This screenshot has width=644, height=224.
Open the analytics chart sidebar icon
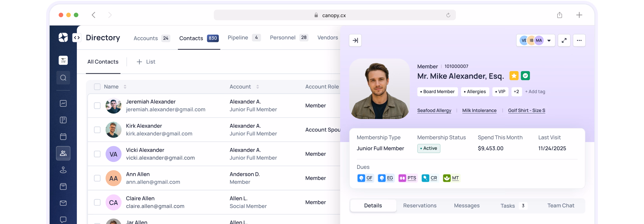(x=63, y=103)
